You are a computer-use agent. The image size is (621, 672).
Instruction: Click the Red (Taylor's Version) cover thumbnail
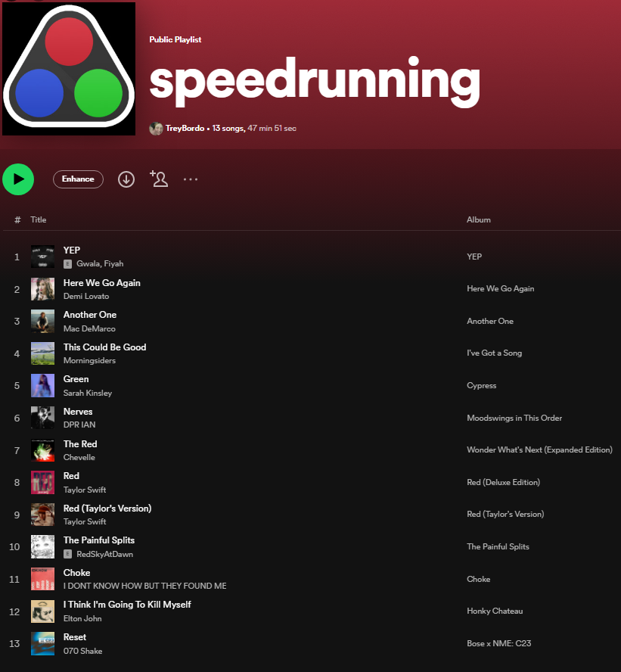point(43,515)
